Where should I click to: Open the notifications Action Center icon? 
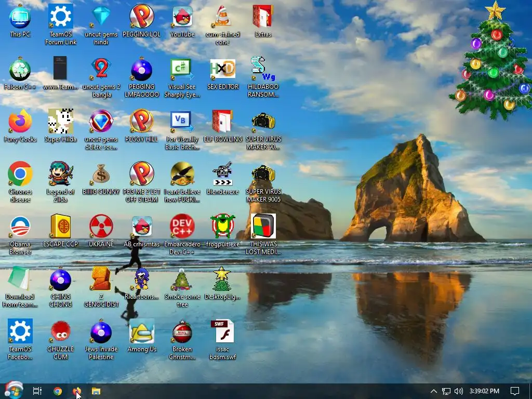coord(515,391)
